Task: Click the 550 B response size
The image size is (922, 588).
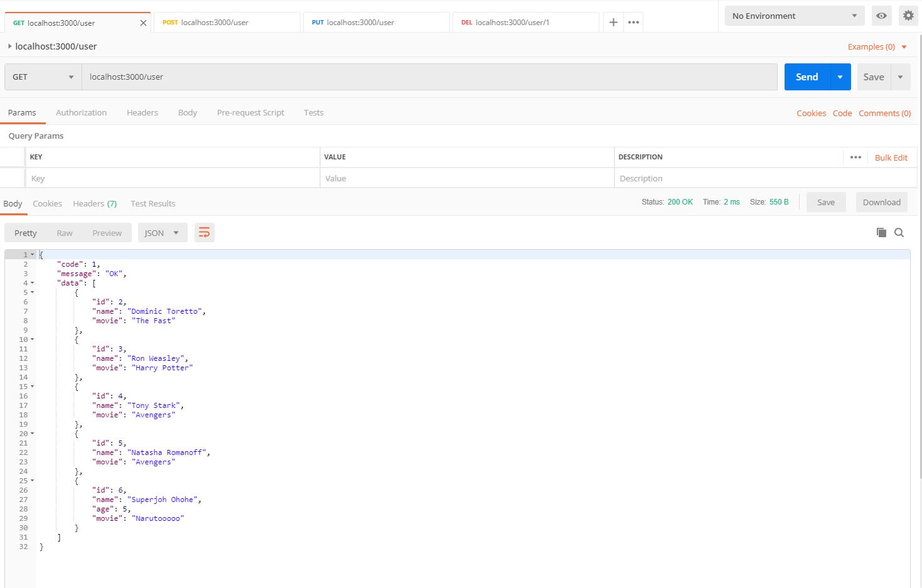Action: [779, 202]
